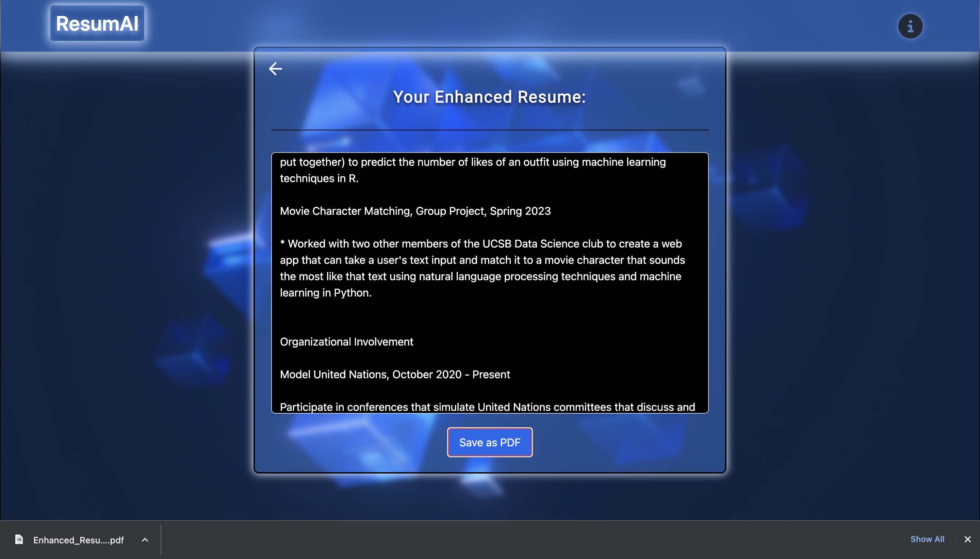
Task: Expand options chevron for Enhanced_Resu....pdf
Action: 145,540
